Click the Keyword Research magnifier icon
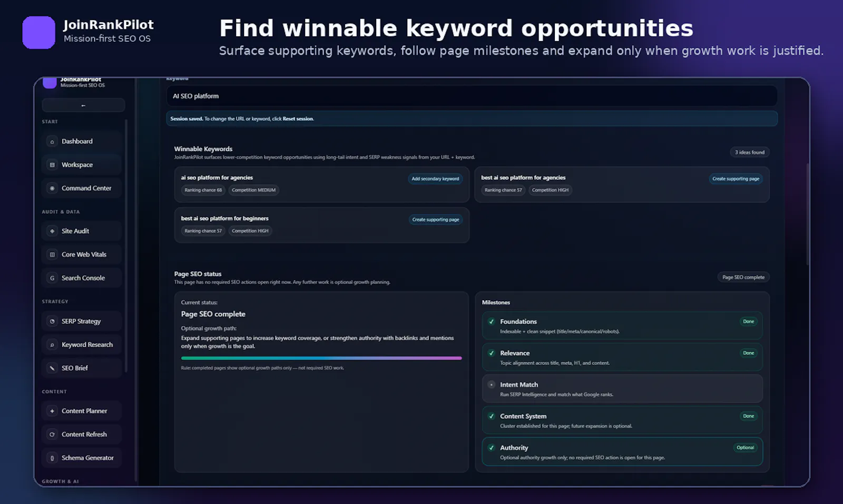 (x=52, y=345)
